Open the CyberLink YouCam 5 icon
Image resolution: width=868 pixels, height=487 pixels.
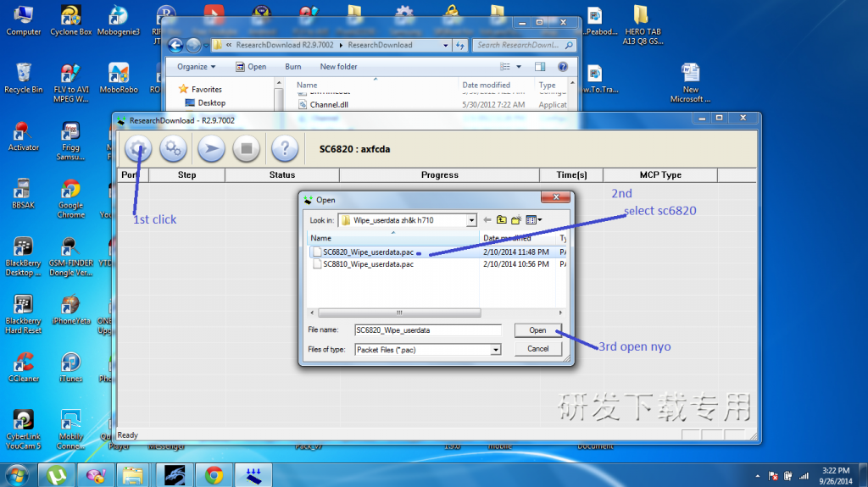click(23, 429)
